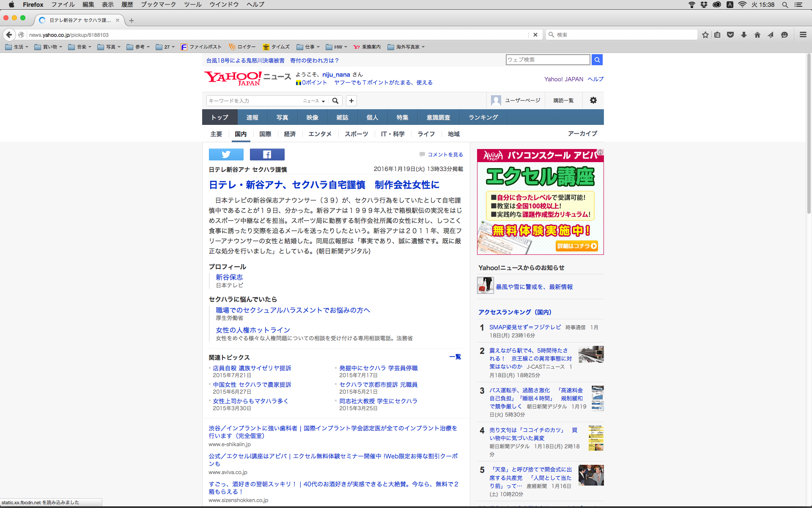Open 新谷保志 profile link
The width and height of the screenshot is (812, 508).
pos(229,277)
